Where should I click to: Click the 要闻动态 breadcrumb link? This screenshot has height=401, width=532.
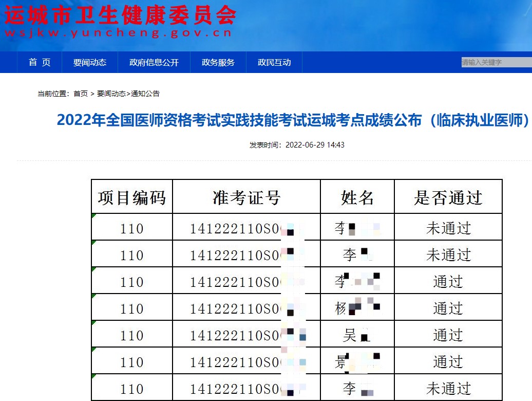click(x=111, y=94)
